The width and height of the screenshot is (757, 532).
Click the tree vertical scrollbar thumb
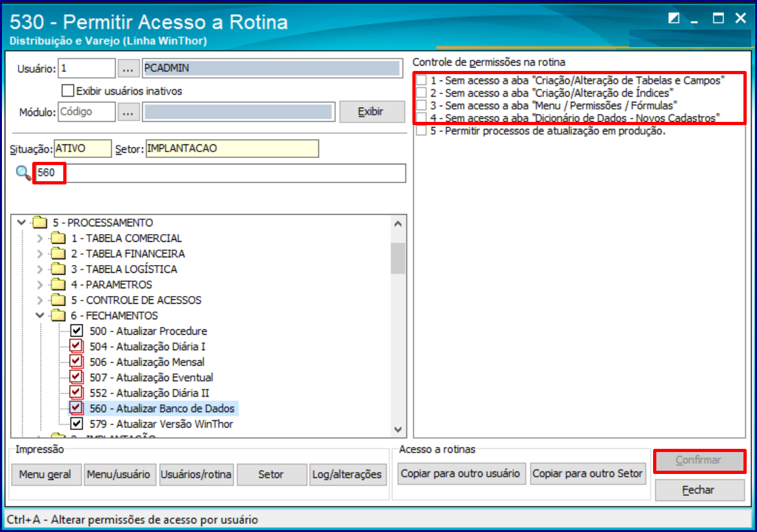click(x=398, y=258)
